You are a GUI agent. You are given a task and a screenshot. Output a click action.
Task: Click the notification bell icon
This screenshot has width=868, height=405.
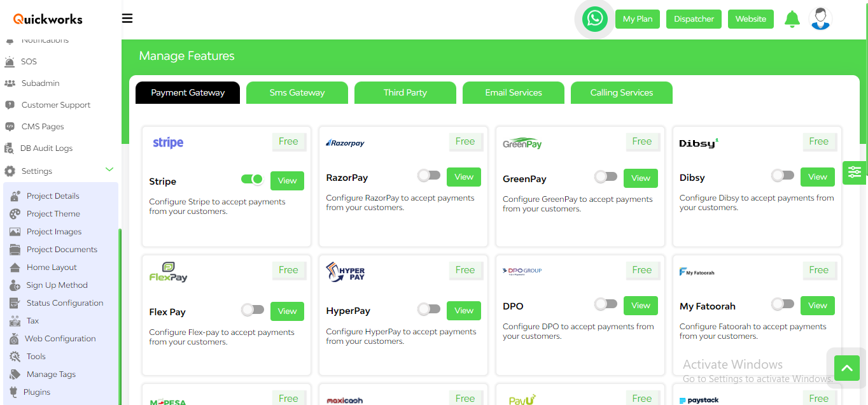coord(792,19)
